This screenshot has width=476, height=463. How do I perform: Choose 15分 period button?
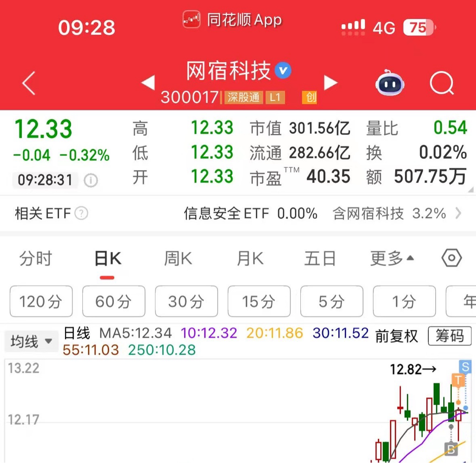tap(258, 301)
